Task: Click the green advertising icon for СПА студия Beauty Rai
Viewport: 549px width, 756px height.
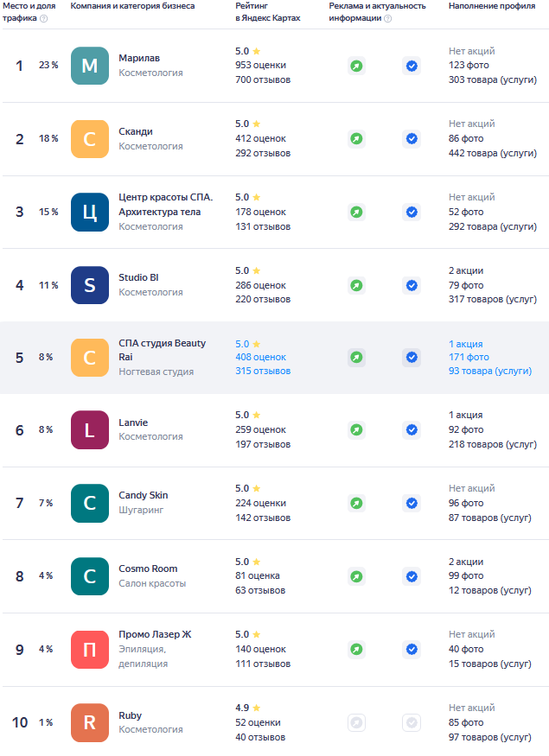Action: [x=356, y=358]
